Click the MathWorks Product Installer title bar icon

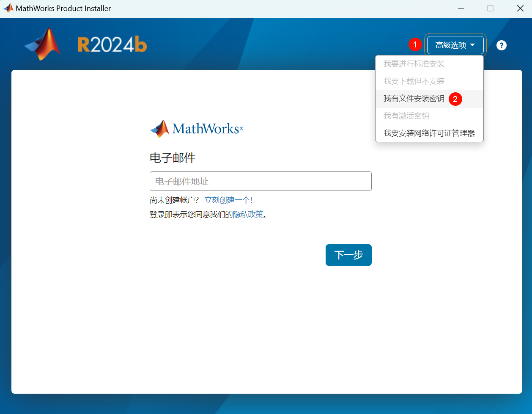click(x=8, y=8)
